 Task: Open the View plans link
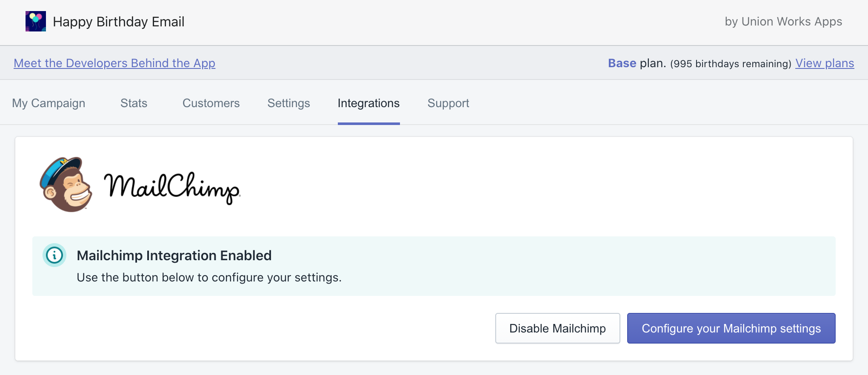pyautogui.click(x=825, y=63)
